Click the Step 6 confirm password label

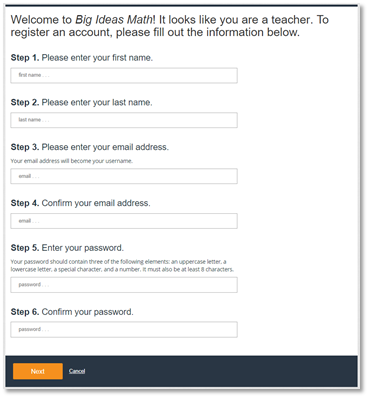pos(72,312)
